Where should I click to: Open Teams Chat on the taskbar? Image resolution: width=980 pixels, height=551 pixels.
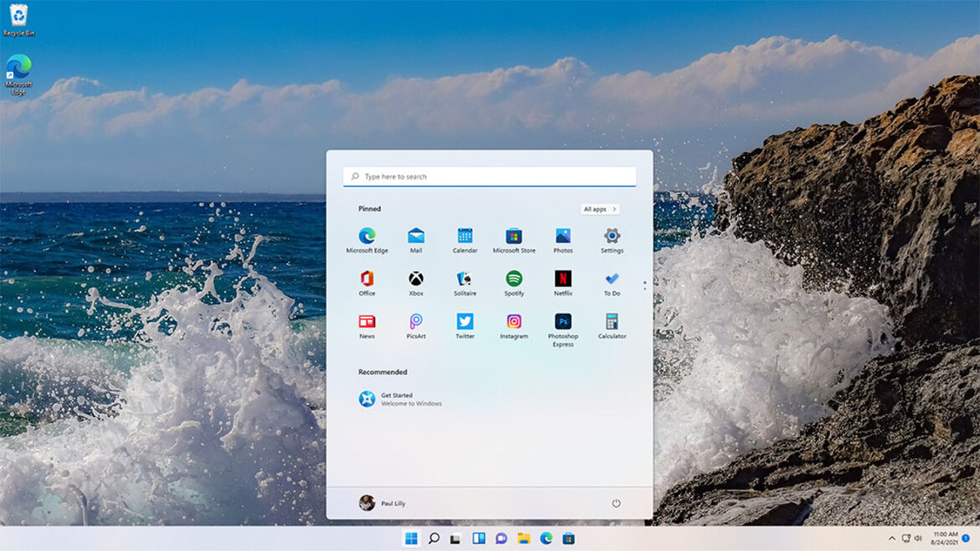[x=501, y=538]
